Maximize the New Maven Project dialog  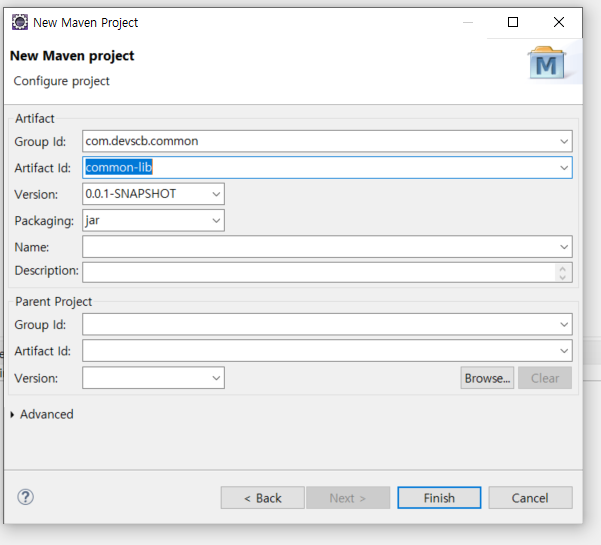click(513, 22)
